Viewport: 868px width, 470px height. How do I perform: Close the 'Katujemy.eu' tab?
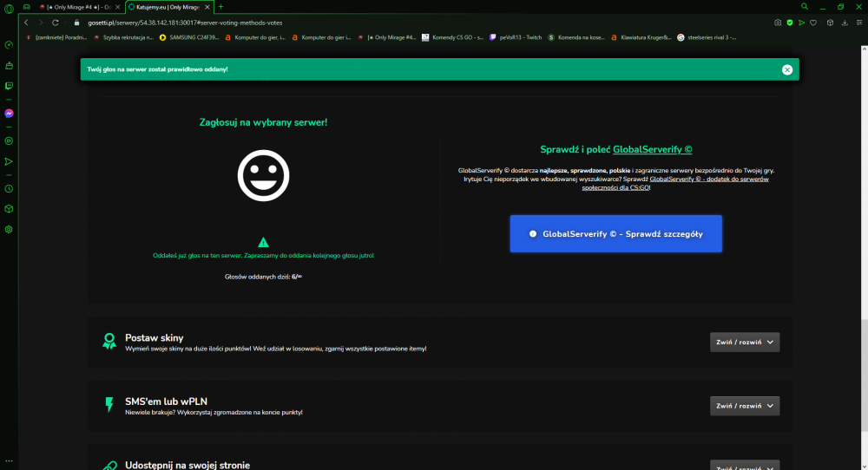tap(207, 7)
